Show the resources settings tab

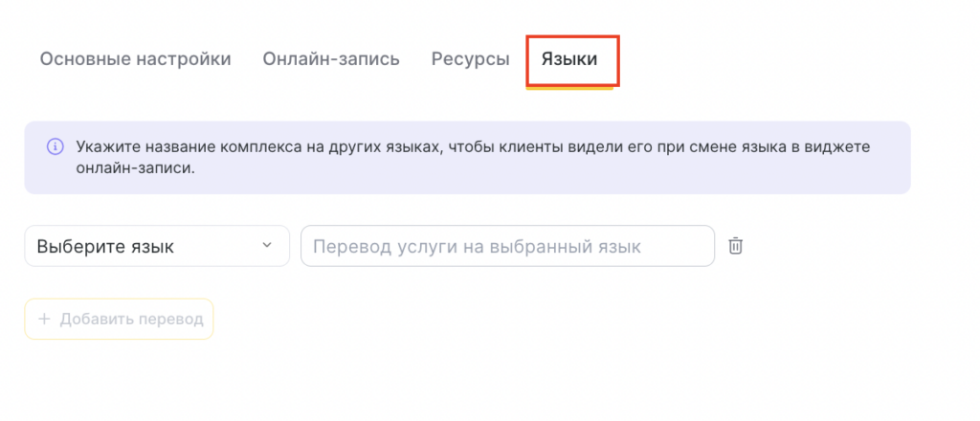(470, 58)
